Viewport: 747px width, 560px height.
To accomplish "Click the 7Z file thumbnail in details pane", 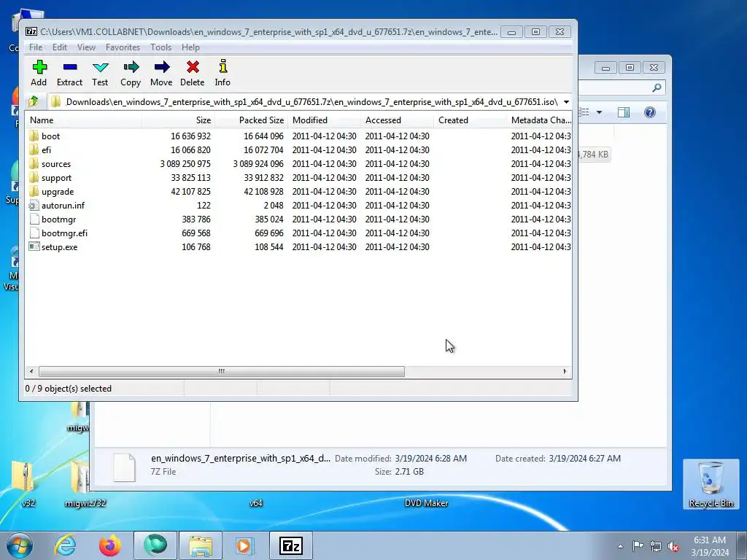I will point(124,467).
